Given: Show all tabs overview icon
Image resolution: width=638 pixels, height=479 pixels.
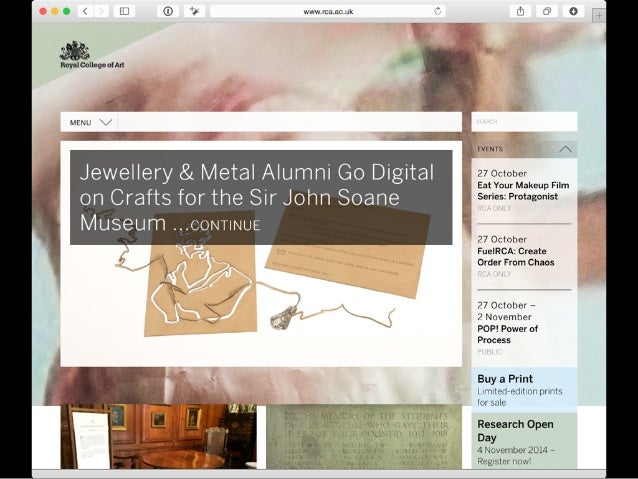Looking at the screenshot, I should click(547, 11).
